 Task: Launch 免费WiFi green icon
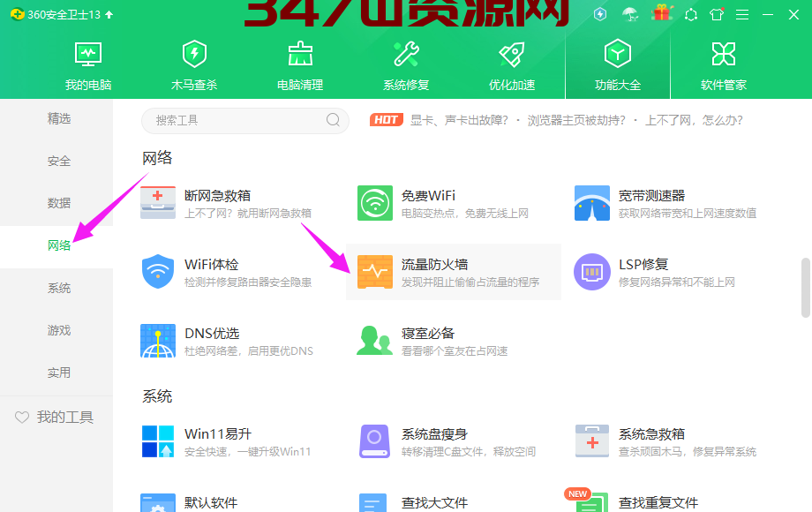(375, 203)
